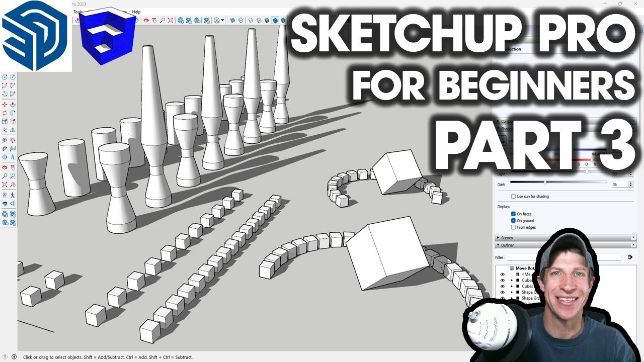Choose the Zoom magnifier in the left toolset
644x362 pixels.
[5, 175]
